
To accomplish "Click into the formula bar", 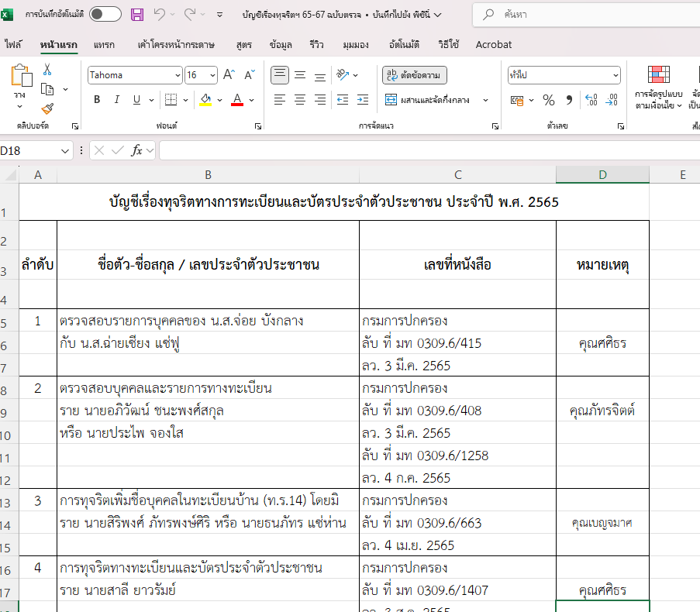I will pyautogui.click(x=429, y=150).
